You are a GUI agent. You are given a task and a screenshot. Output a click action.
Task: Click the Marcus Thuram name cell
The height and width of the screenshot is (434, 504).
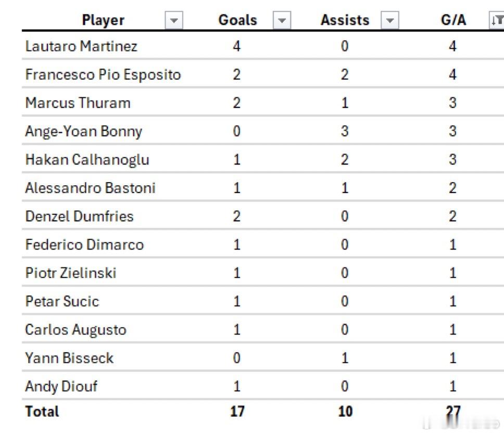(78, 103)
